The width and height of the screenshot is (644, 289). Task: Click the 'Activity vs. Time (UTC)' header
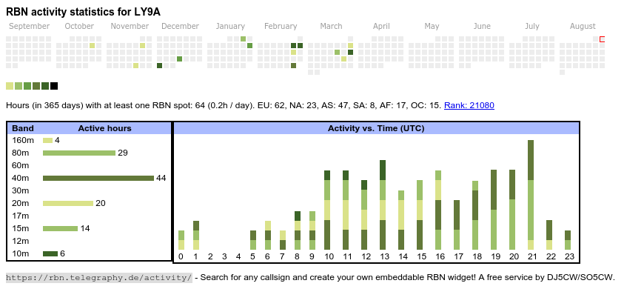tap(376, 128)
